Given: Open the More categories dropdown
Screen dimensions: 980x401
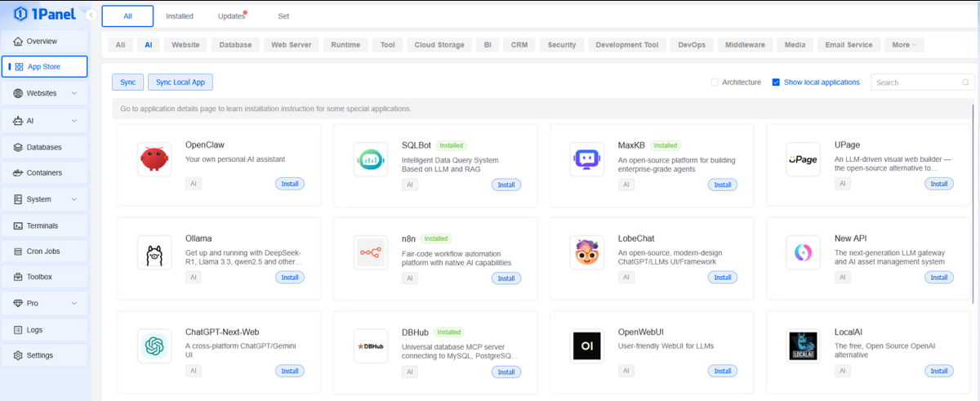Looking at the screenshot, I should [x=904, y=45].
